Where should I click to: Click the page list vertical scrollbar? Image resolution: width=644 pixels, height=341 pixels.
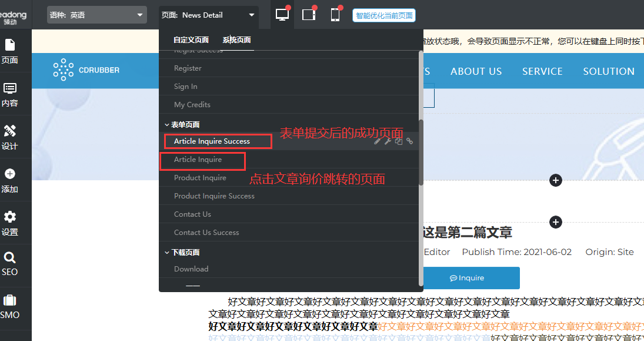tap(421, 153)
